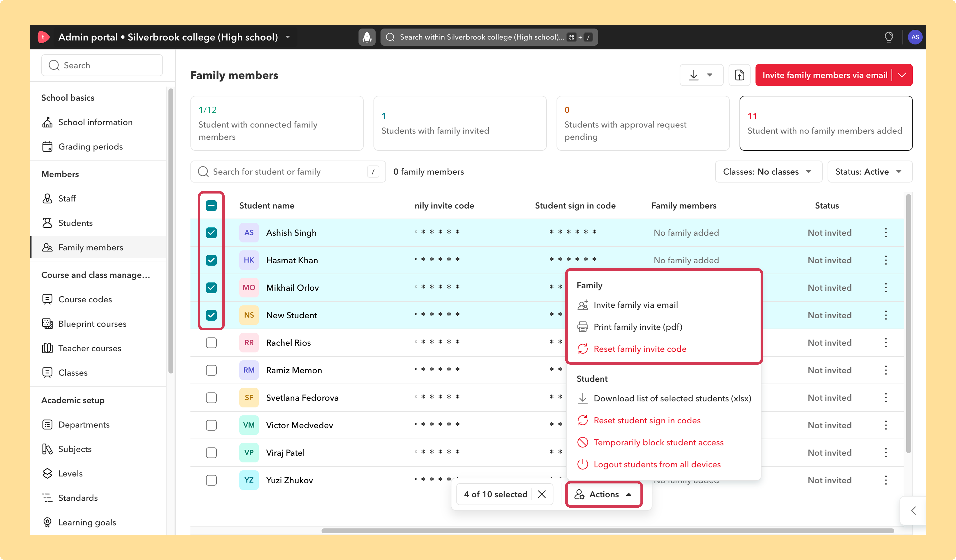Toggle the select-all header checkbox
Viewport: 956px width, 560px height.
point(211,205)
